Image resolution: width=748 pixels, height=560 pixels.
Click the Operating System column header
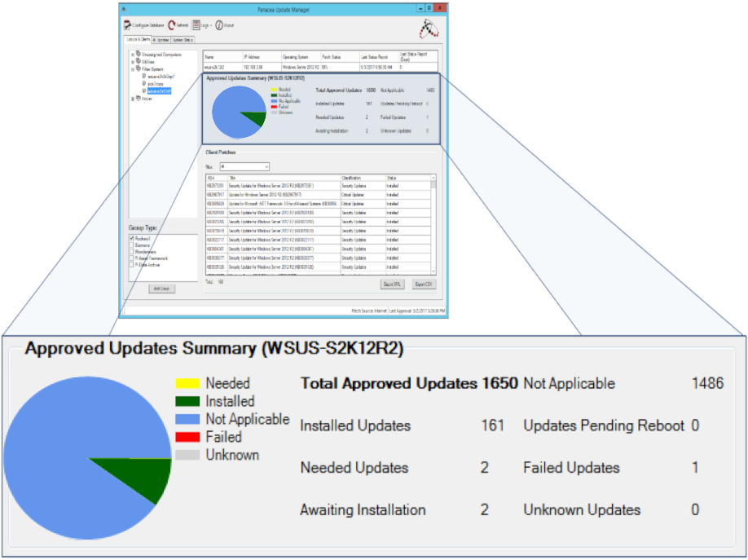(301, 57)
